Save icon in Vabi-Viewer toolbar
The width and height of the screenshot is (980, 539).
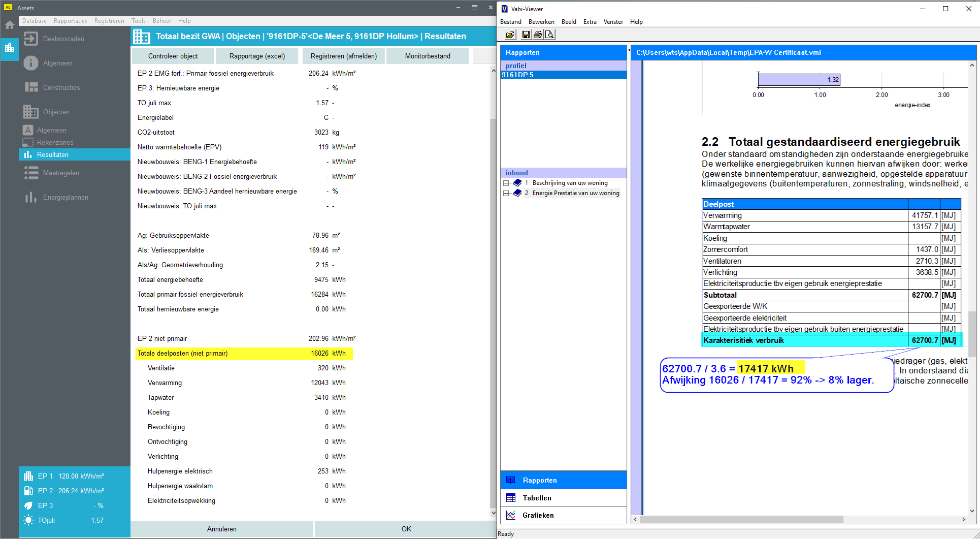click(526, 35)
